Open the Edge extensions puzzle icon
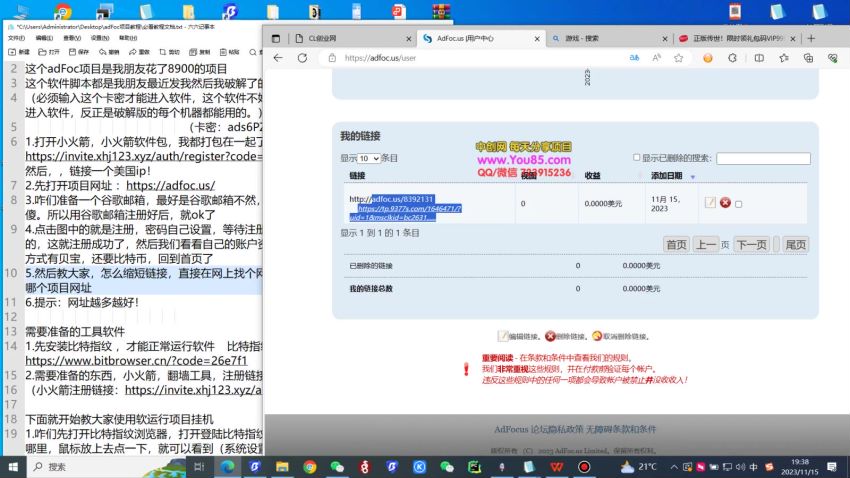The image size is (850, 478). pos(732,58)
